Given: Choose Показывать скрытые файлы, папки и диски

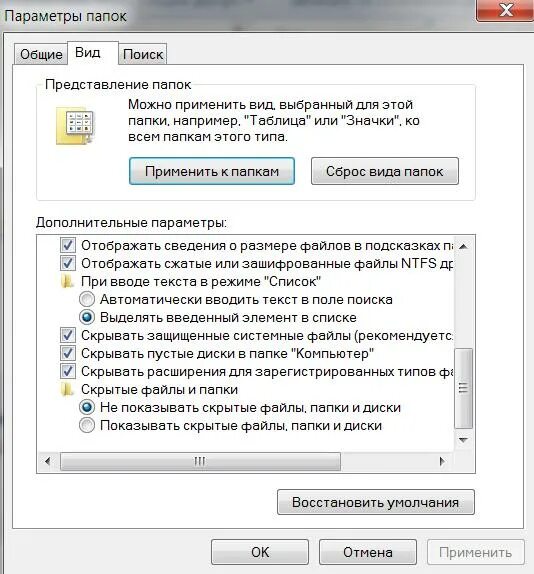Looking at the screenshot, I should click(87, 425).
